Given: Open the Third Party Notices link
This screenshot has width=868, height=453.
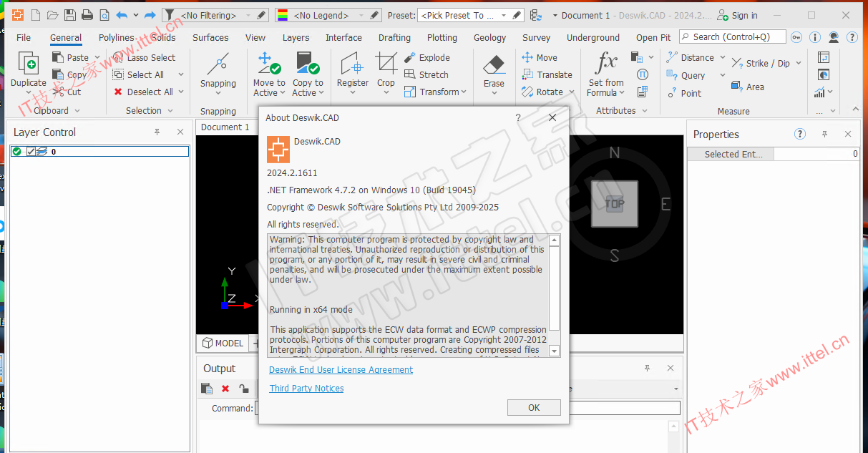Looking at the screenshot, I should [x=306, y=389].
